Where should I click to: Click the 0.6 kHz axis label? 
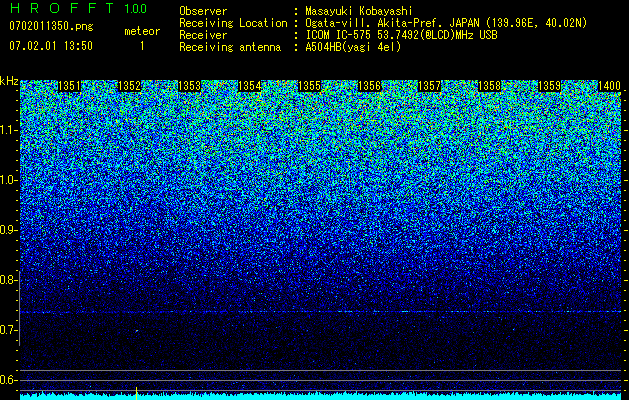pyautogui.click(x=9, y=380)
